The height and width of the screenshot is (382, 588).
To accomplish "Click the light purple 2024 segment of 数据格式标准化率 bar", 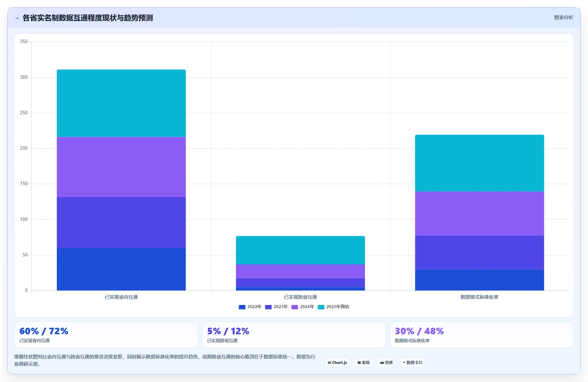I will (x=479, y=213).
